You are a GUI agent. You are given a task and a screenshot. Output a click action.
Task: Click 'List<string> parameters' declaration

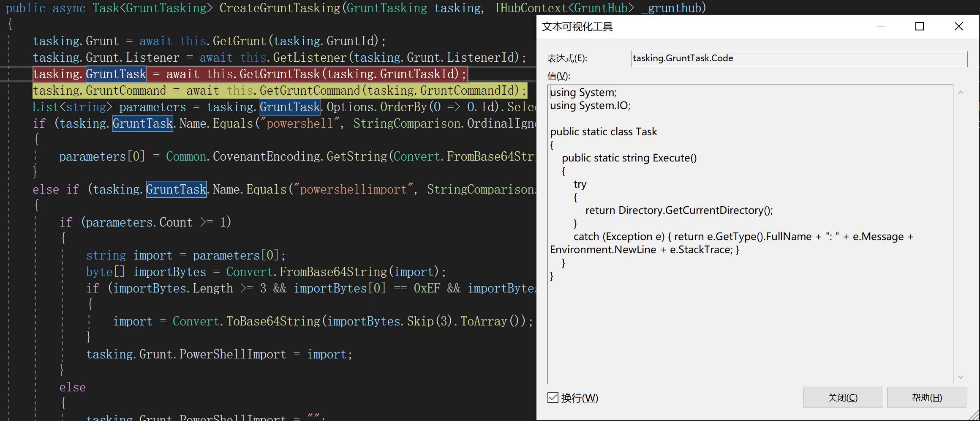[x=109, y=107]
